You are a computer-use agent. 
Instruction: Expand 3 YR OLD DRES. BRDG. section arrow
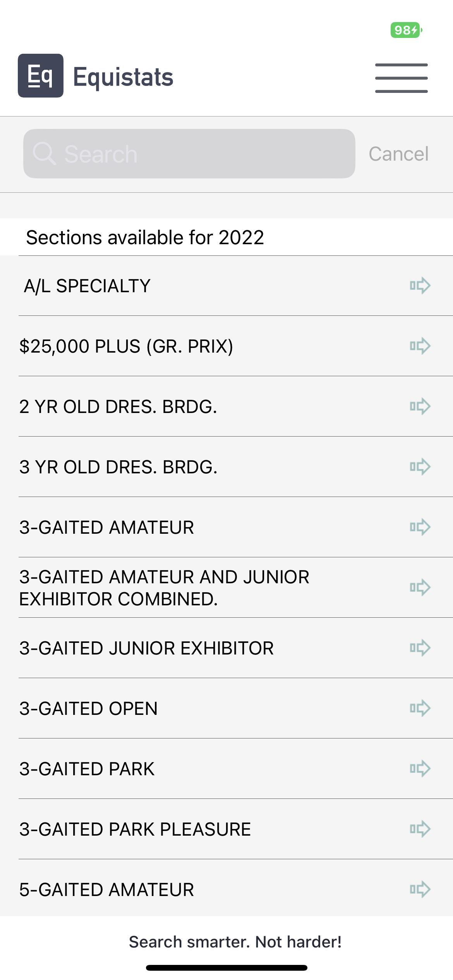pos(420,467)
